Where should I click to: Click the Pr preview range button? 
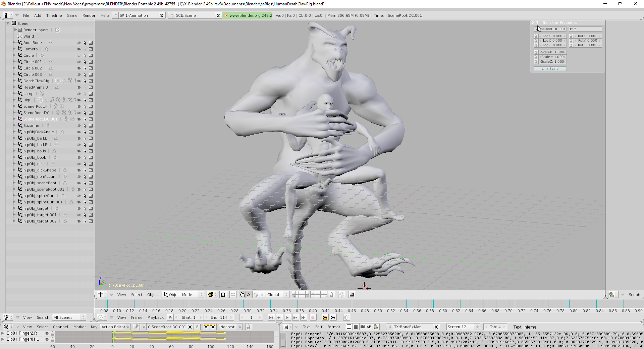point(170,317)
